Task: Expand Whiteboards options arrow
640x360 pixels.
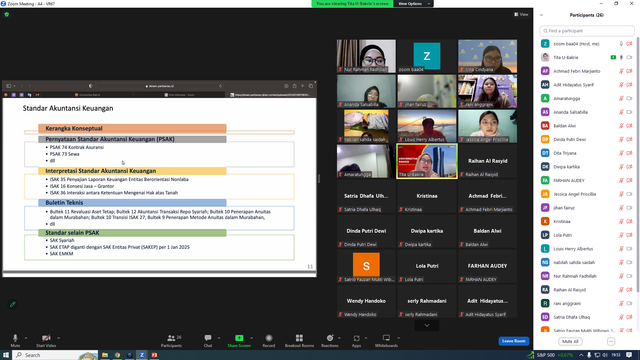Action: pyautogui.click(x=398, y=338)
